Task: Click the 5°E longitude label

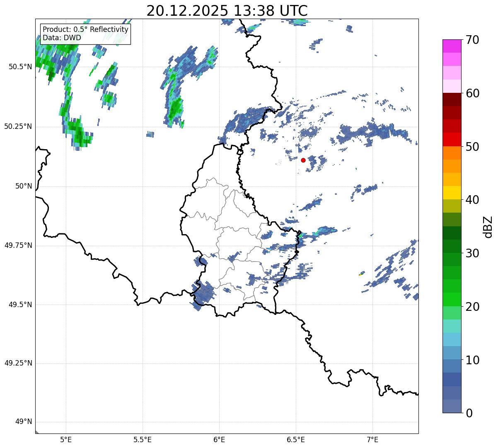Action: click(x=66, y=439)
